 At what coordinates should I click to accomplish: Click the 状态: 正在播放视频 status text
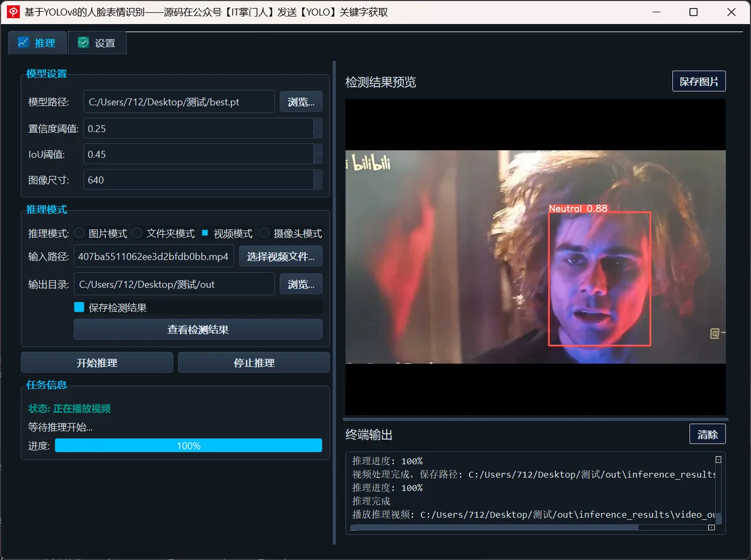[x=70, y=408]
